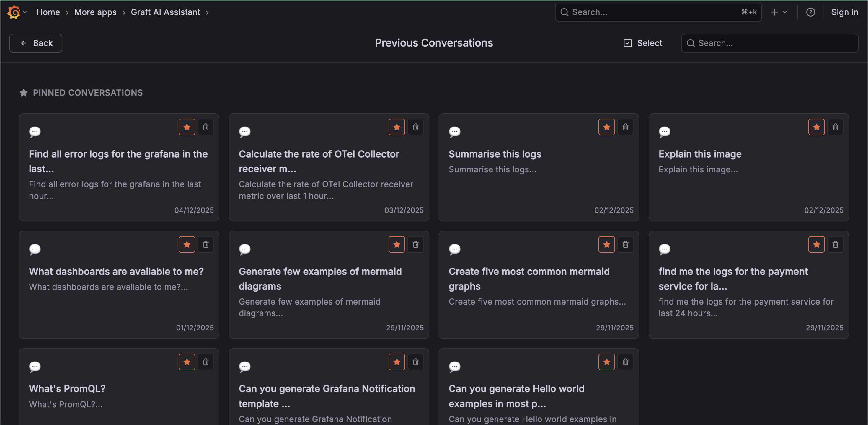Open the help menu icon

coord(810,12)
